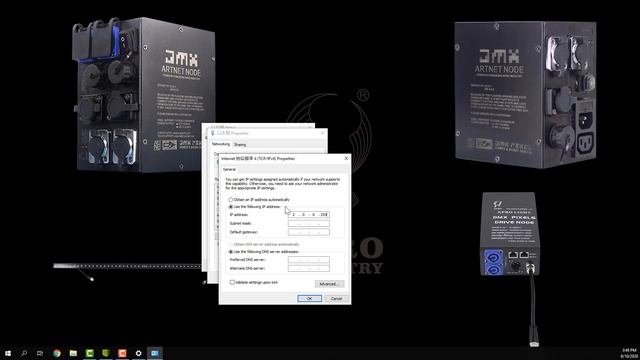Open the Advanced settings button

tap(329, 284)
